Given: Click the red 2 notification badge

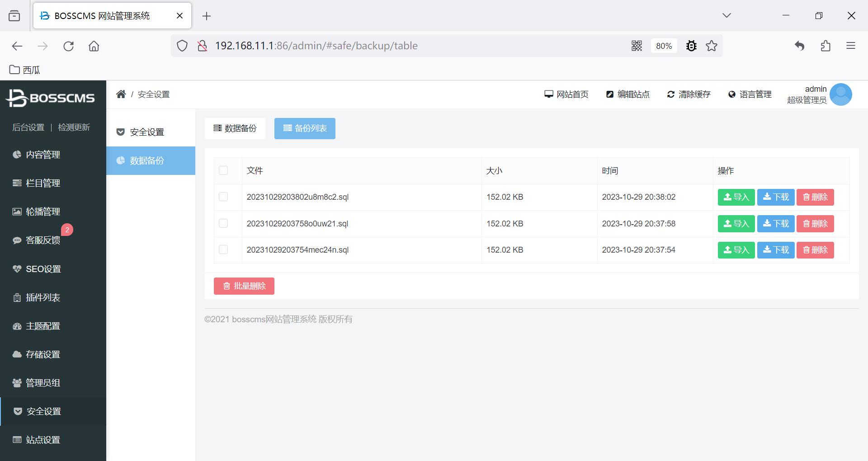Looking at the screenshot, I should 67,230.
